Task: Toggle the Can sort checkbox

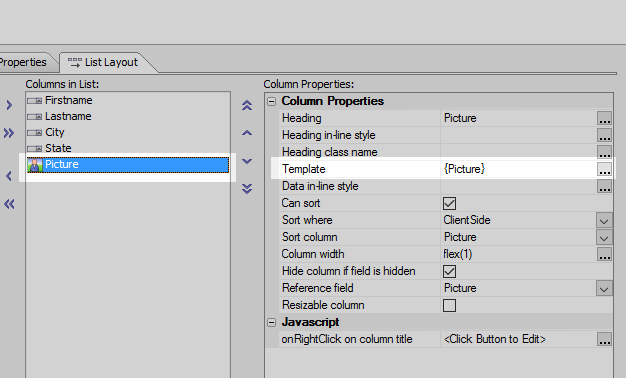Action: tap(449, 203)
